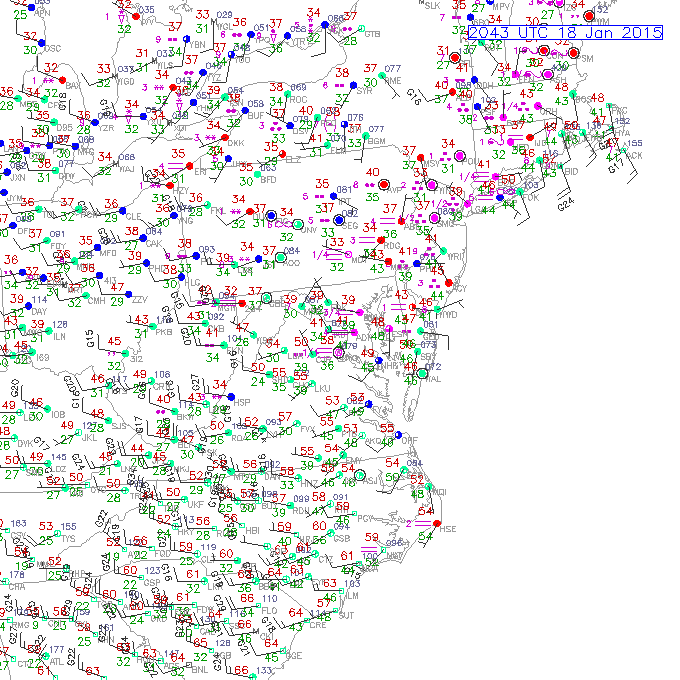680x680 pixels.
Task: Select the CAK station label
Action: pyautogui.click(x=154, y=244)
